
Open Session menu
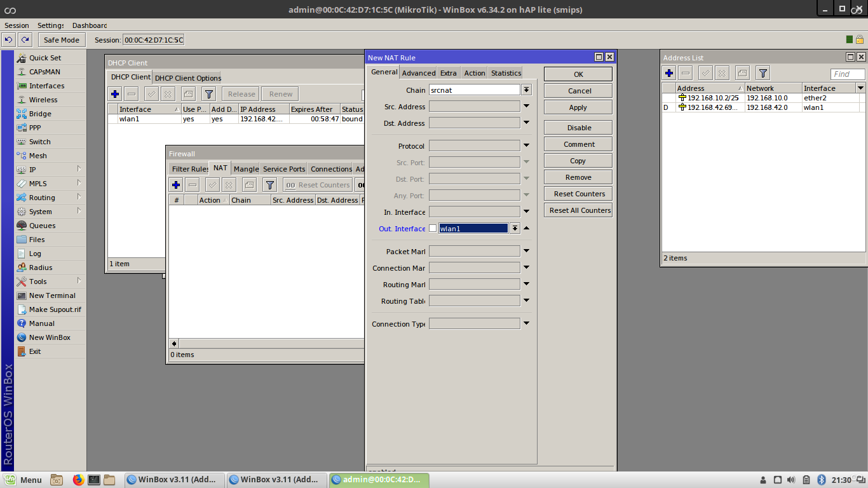click(17, 25)
